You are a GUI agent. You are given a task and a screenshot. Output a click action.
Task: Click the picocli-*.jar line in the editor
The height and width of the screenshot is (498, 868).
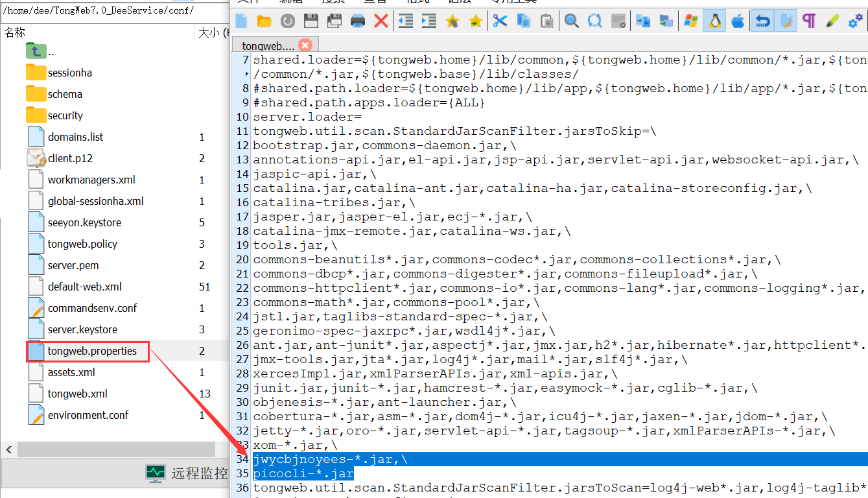303,473
